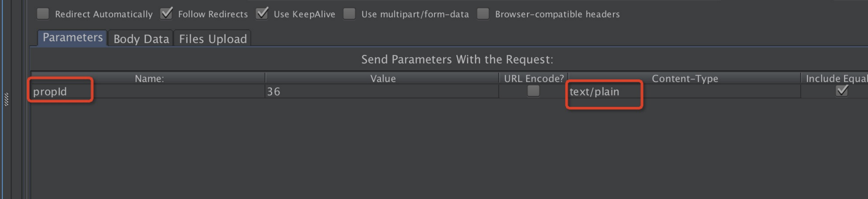Click the URL Encode? column header
868x199 pixels.
534,78
